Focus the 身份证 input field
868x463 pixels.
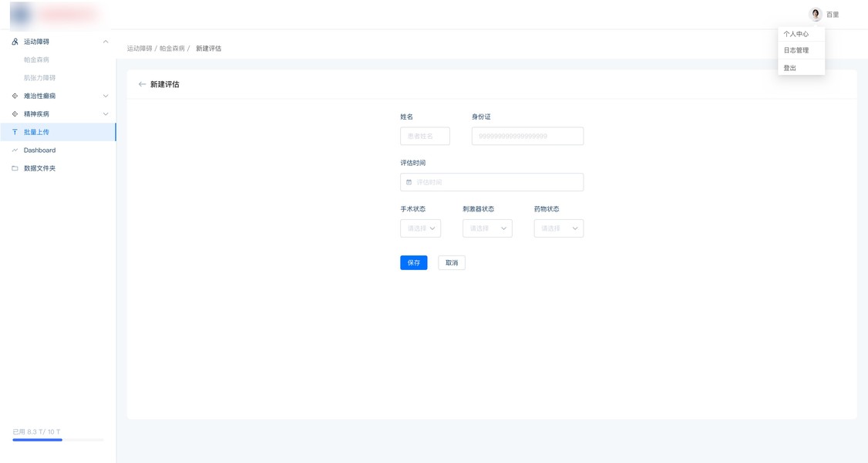(x=527, y=137)
